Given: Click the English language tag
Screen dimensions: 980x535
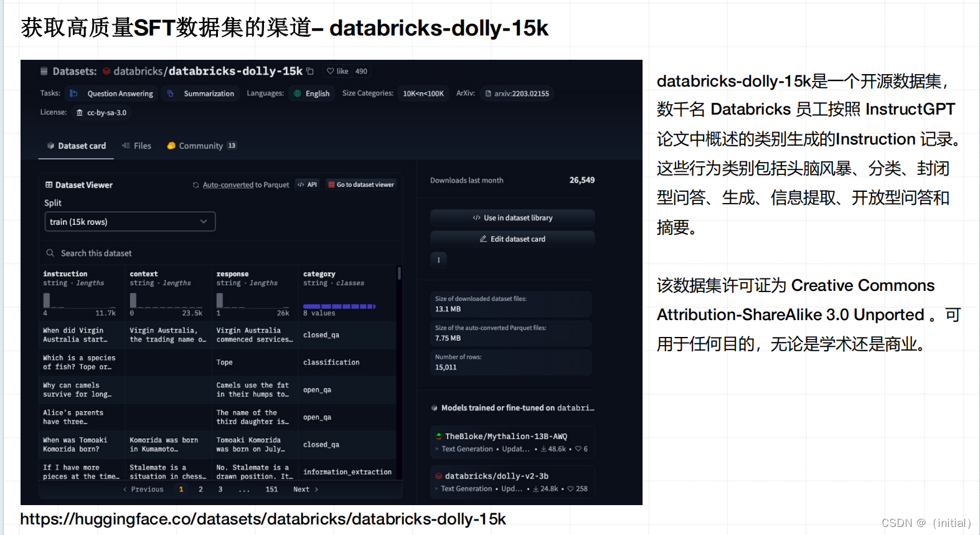Looking at the screenshot, I should coord(311,93).
